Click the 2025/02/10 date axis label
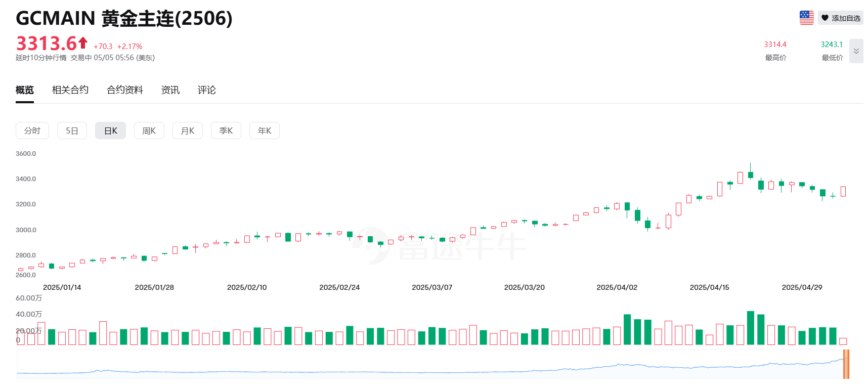Image resolution: width=868 pixels, height=390 pixels. click(x=247, y=287)
